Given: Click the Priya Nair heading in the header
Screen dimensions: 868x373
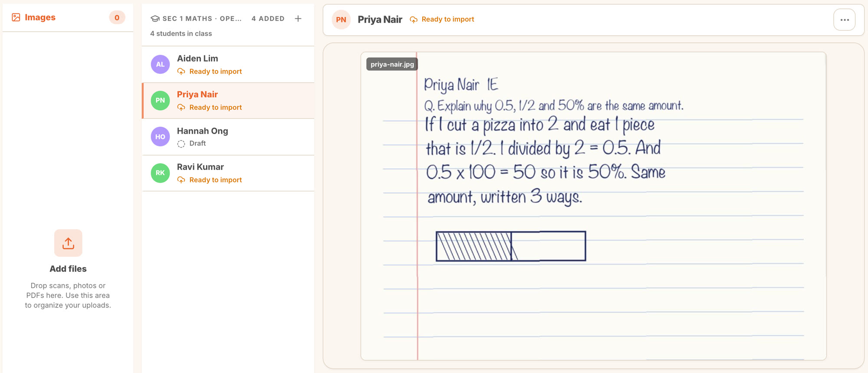Looking at the screenshot, I should click(380, 20).
